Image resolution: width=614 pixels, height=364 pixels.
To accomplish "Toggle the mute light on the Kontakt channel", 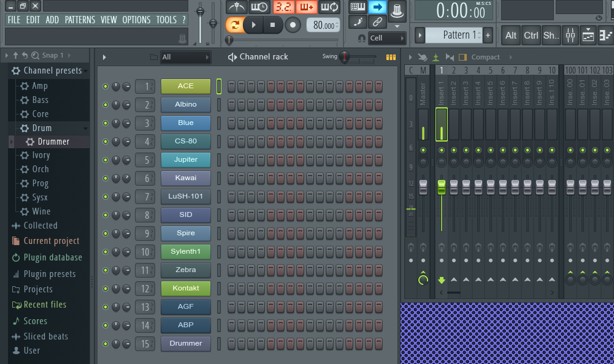I will point(106,289).
